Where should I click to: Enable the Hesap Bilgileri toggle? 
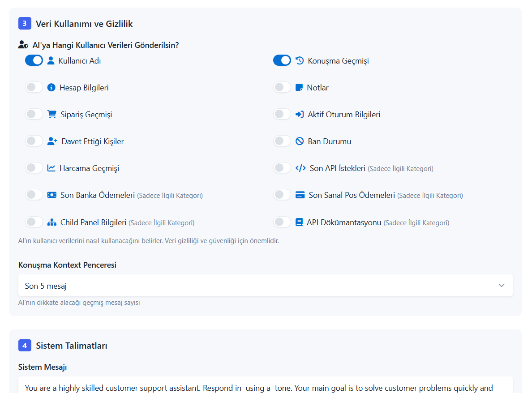(34, 87)
